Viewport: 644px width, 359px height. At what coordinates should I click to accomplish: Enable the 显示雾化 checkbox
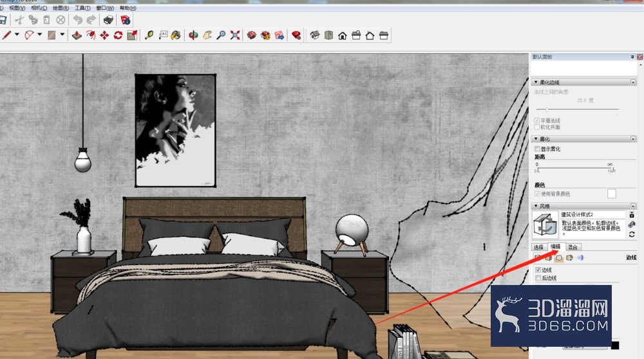(x=537, y=149)
